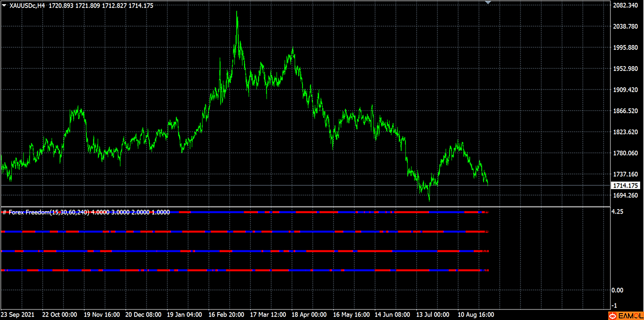Click the 20 Dec 08:00 date label
The image size is (644, 320).
(x=143, y=314)
